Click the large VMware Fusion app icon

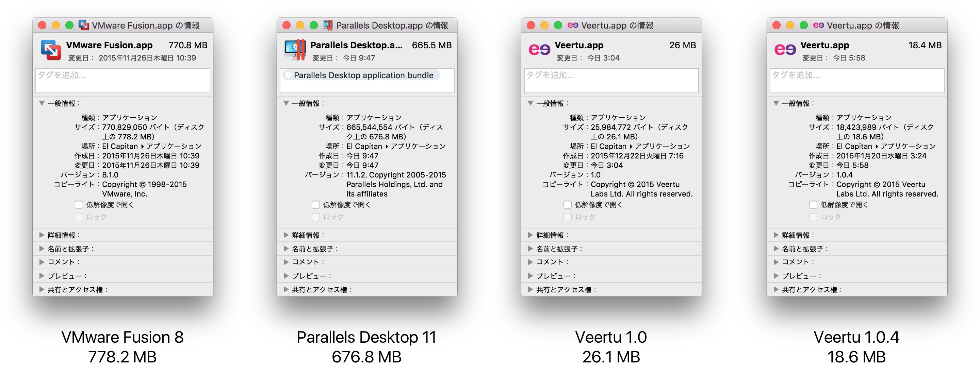51,50
